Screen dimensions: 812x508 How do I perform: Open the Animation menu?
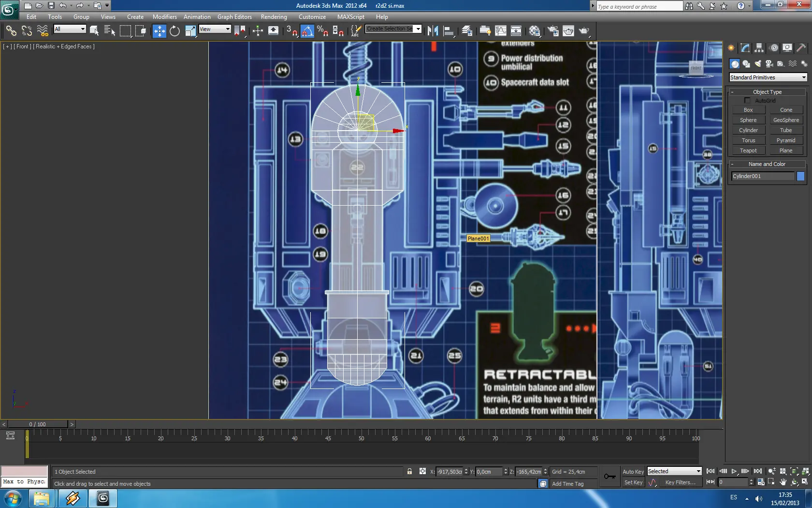[197, 17]
